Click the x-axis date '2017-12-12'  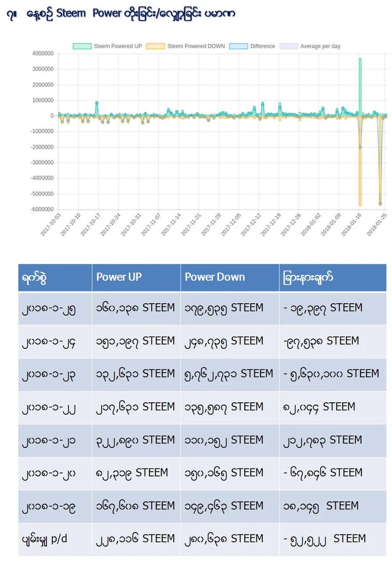251,225
